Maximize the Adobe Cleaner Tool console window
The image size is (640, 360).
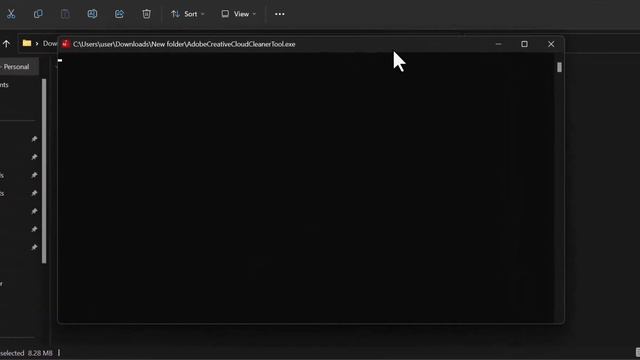click(x=524, y=44)
